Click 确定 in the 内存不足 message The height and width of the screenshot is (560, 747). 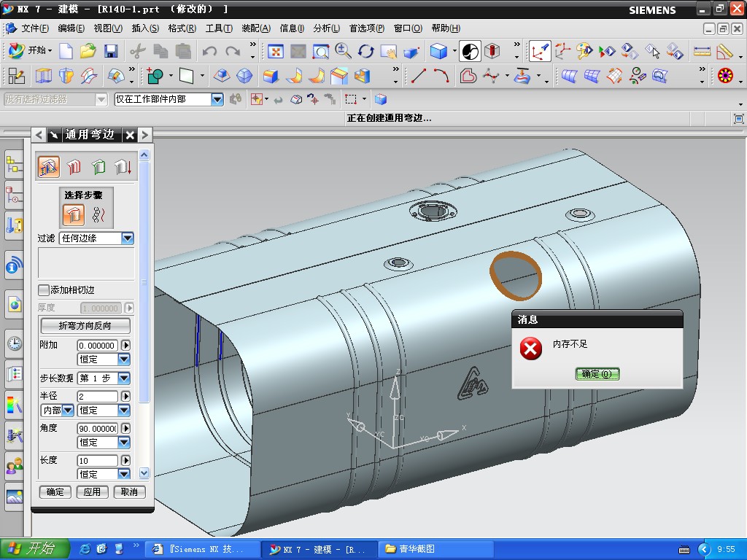click(x=597, y=374)
